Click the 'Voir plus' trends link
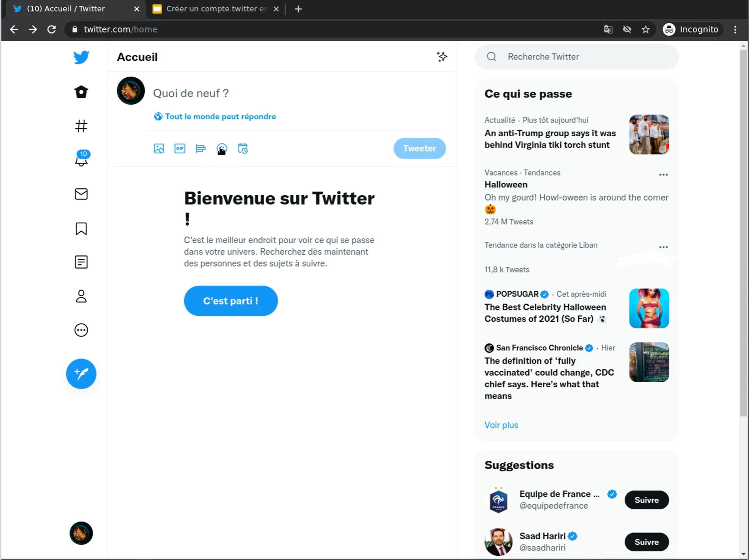The width and height of the screenshot is (749, 560). (x=501, y=425)
